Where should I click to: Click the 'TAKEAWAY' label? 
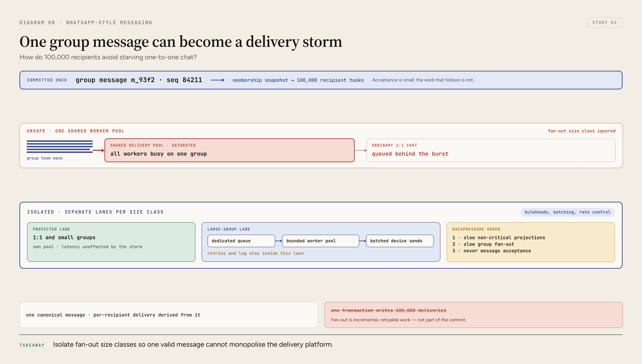click(x=32, y=345)
